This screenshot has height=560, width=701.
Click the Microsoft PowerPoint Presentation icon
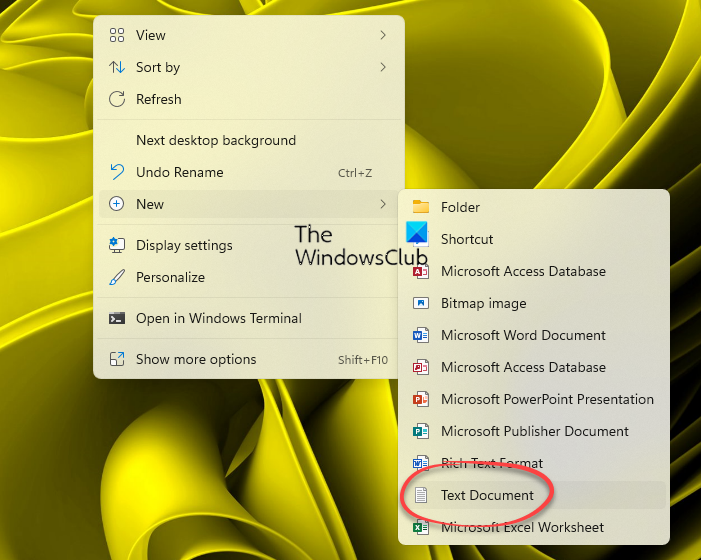click(420, 399)
